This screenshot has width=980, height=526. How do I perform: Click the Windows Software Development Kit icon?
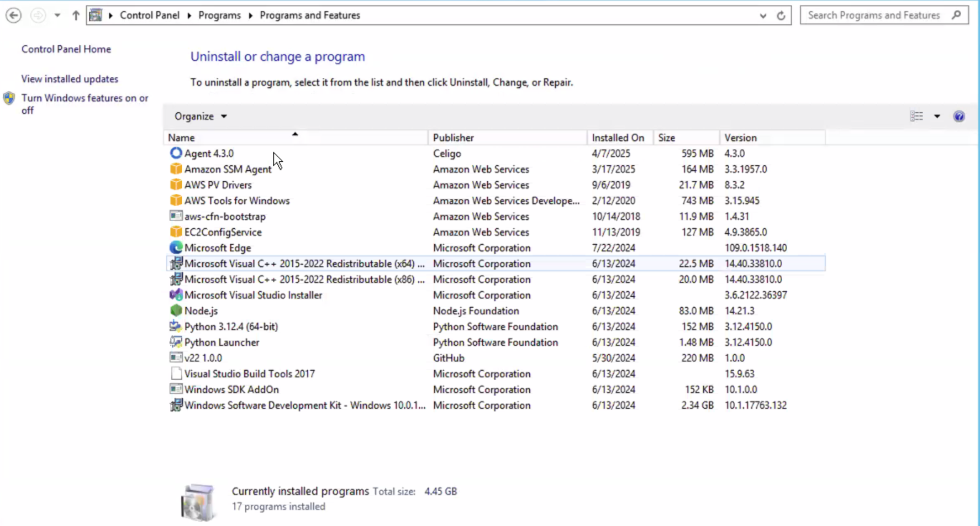(x=176, y=405)
